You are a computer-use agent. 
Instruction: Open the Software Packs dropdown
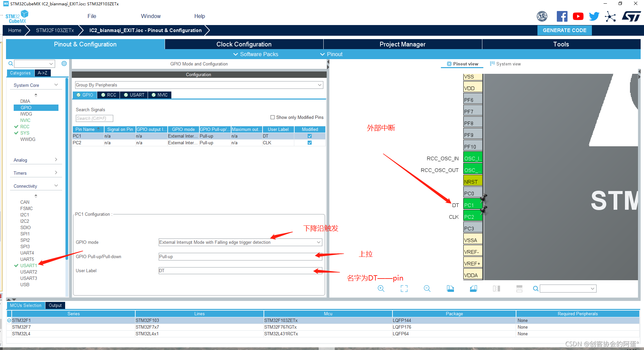[x=256, y=54]
